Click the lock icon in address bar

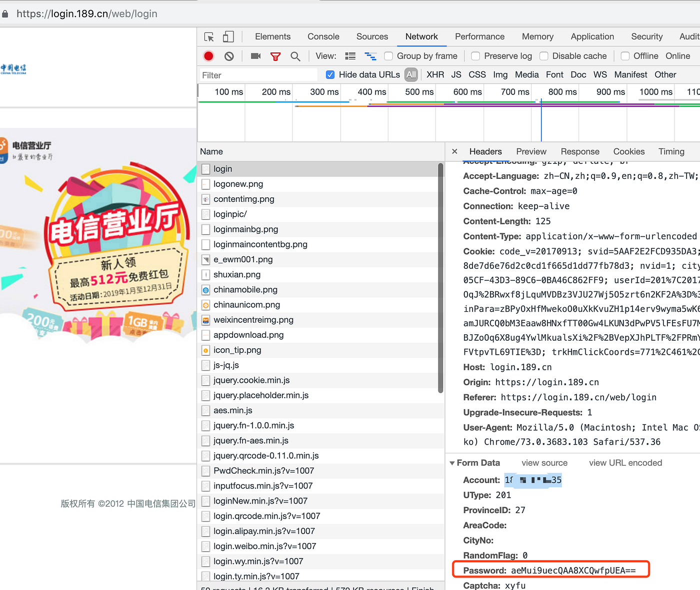coord(5,14)
